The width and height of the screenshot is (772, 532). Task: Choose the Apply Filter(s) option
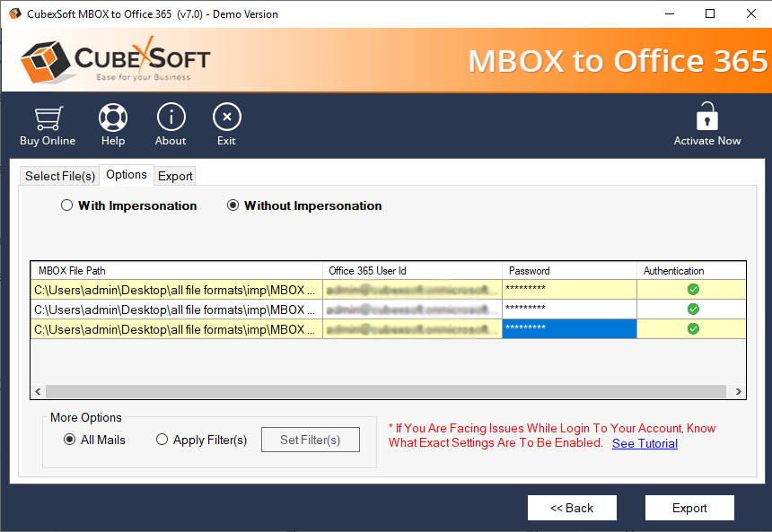click(162, 440)
